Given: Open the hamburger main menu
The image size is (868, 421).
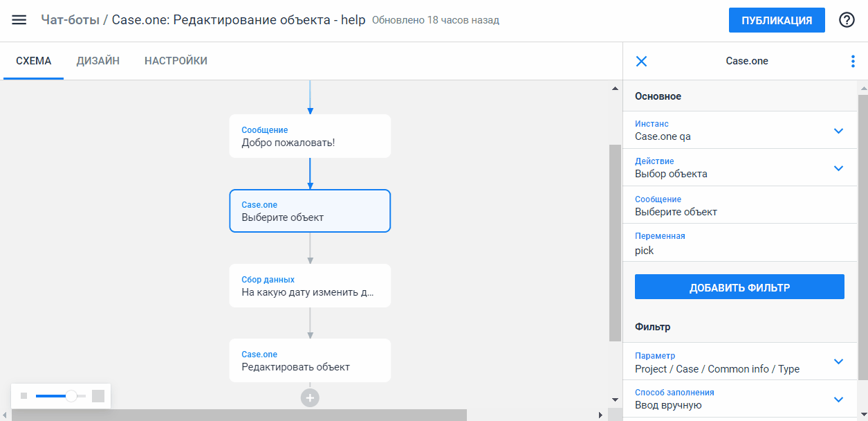Looking at the screenshot, I should pyautogui.click(x=19, y=20).
